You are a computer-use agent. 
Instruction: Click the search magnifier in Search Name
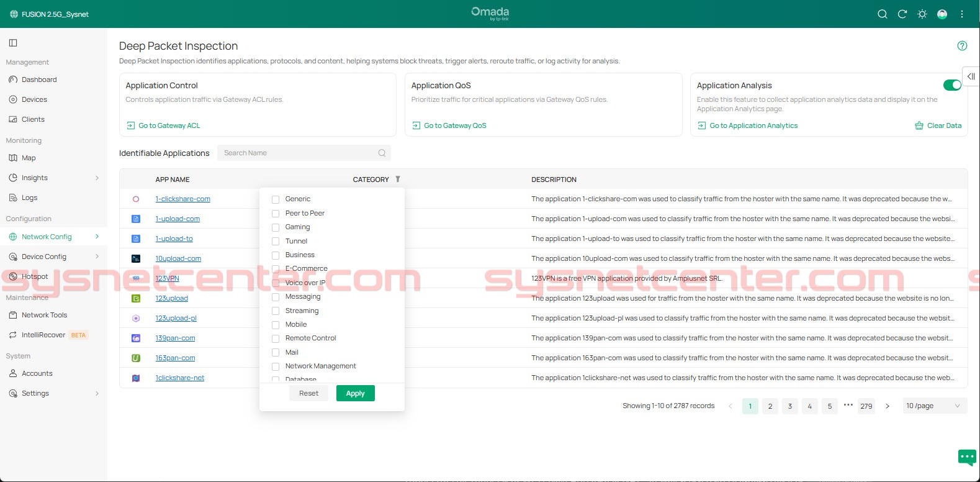(382, 153)
